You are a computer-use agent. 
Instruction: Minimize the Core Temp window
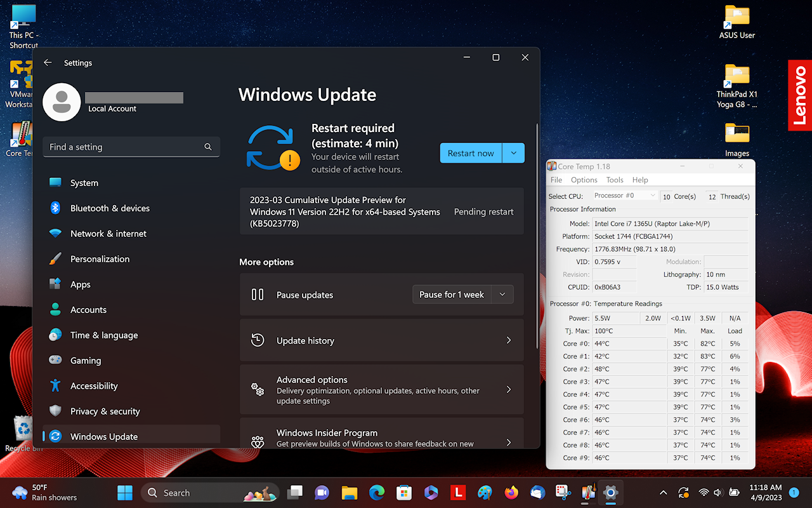click(683, 166)
